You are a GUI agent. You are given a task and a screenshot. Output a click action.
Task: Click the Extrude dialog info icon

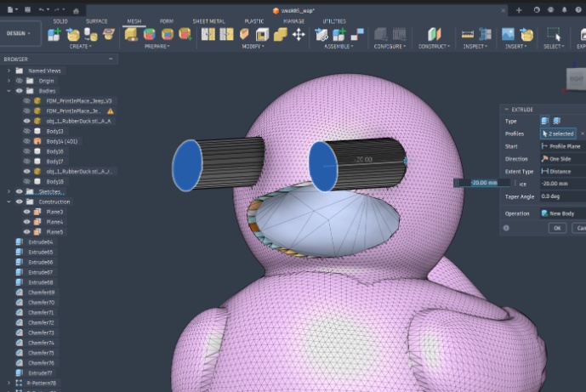pos(506,228)
